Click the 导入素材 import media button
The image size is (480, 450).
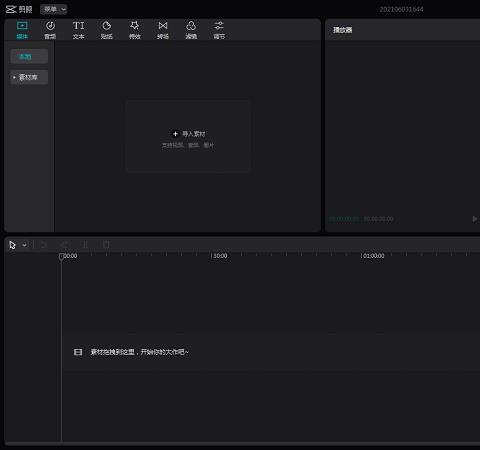(189, 134)
